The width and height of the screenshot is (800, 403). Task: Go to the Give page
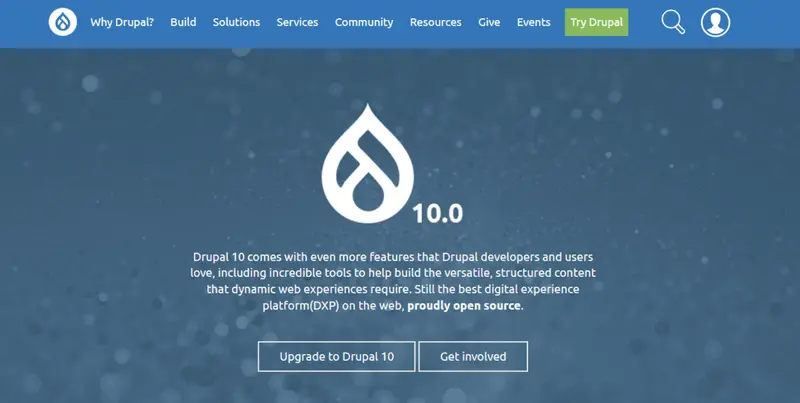tap(489, 22)
